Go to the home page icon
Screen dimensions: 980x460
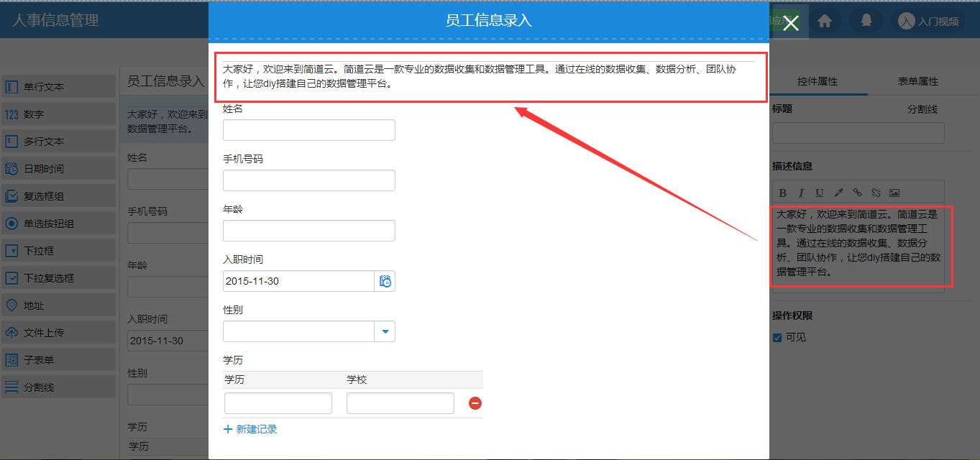pos(825,21)
